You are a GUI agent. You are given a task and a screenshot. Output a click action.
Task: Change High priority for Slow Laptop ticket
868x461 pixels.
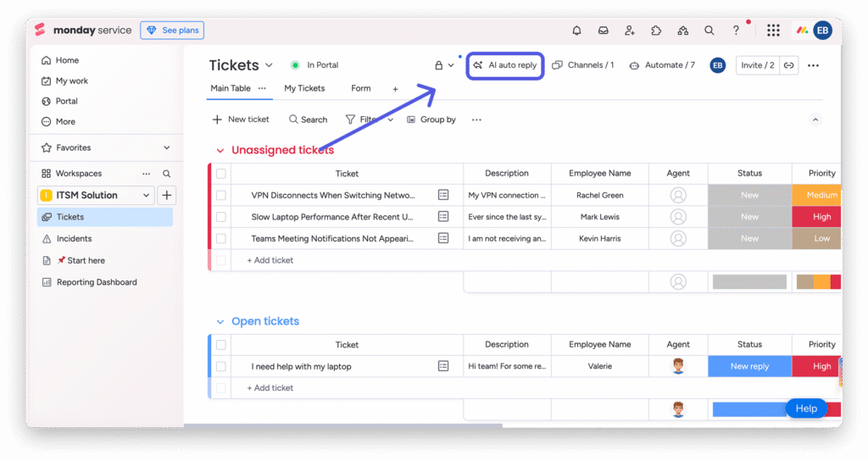[x=816, y=216]
